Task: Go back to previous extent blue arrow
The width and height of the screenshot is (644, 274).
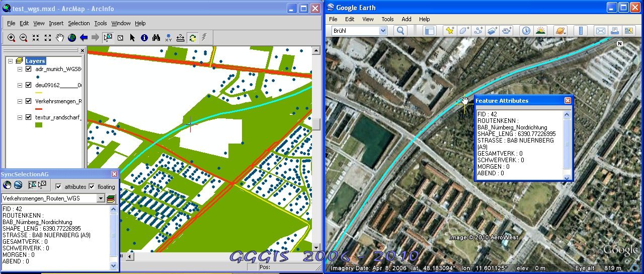Action: (x=84, y=38)
